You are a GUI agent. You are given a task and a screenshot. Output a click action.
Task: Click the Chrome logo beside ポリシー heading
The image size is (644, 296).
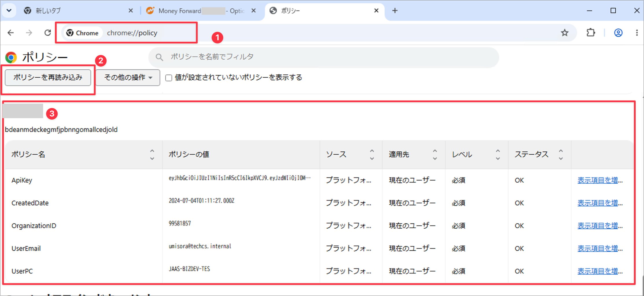pos(11,57)
